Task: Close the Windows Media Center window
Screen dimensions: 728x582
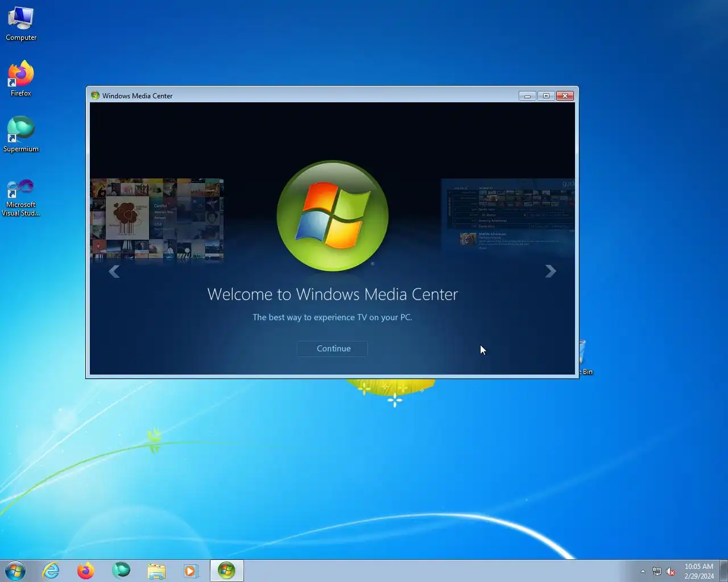Action: (x=565, y=96)
